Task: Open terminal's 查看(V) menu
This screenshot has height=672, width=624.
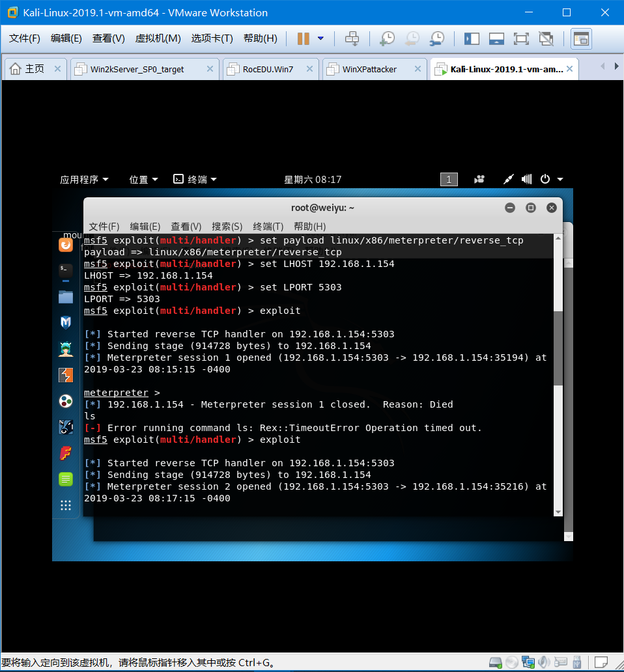Action: [x=186, y=227]
